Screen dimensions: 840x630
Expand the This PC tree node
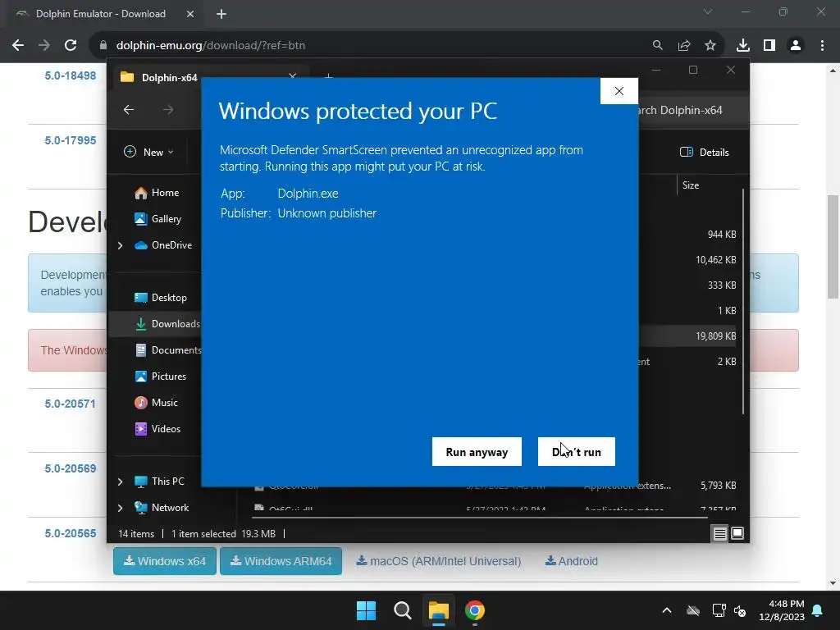120,482
